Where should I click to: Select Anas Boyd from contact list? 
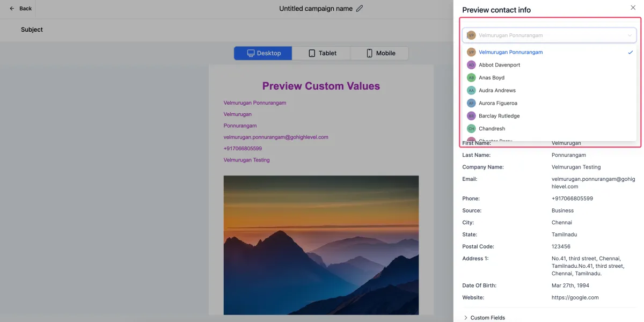click(x=492, y=78)
